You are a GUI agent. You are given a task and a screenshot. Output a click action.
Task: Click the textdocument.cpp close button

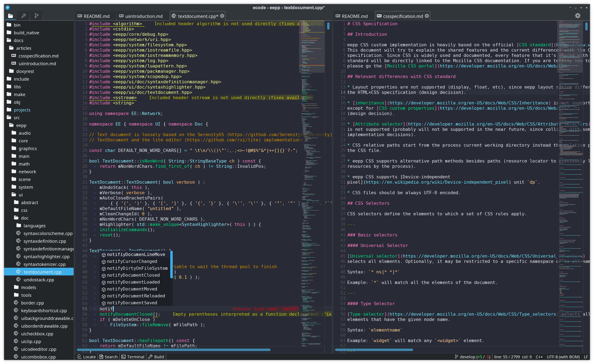(224, 16)
